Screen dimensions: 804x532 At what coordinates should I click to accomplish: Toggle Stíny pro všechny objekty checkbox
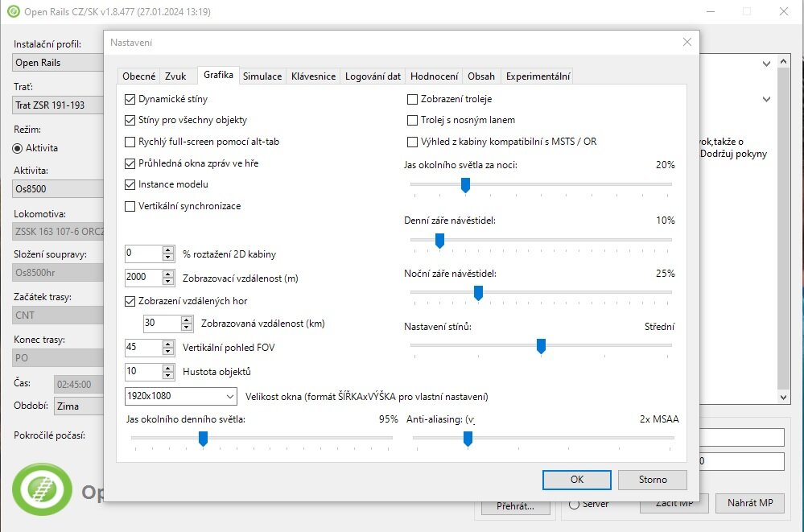coord(130,120)
